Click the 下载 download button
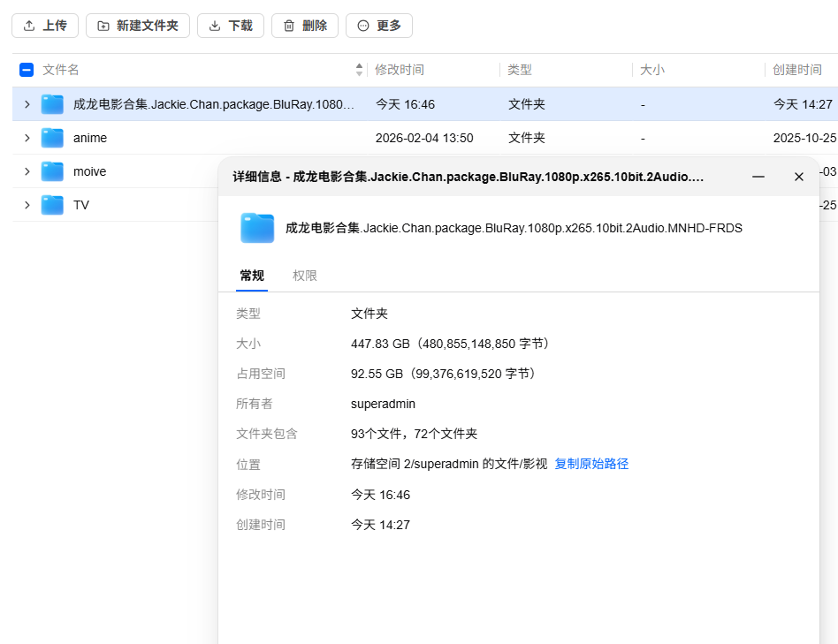Viewport: 838px width, 644px height. click(x=231, y=26)
